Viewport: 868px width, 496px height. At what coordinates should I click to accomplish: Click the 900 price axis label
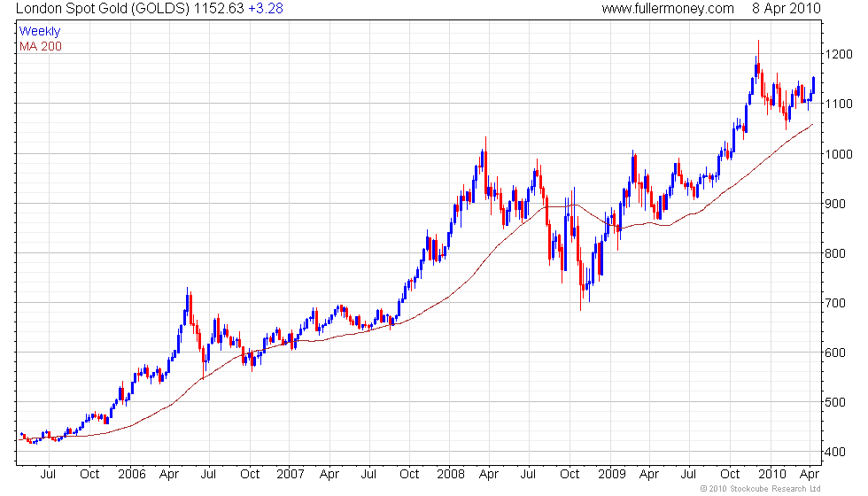835,204
